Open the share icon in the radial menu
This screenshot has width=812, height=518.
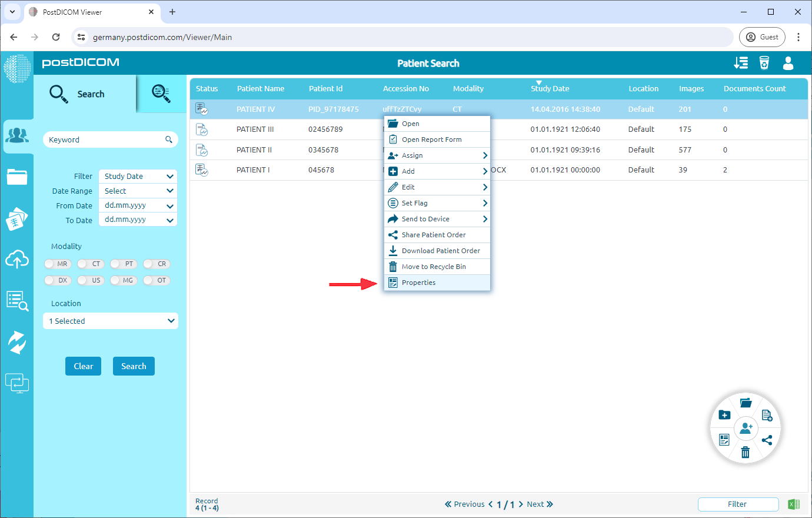[x=767, y=440]
